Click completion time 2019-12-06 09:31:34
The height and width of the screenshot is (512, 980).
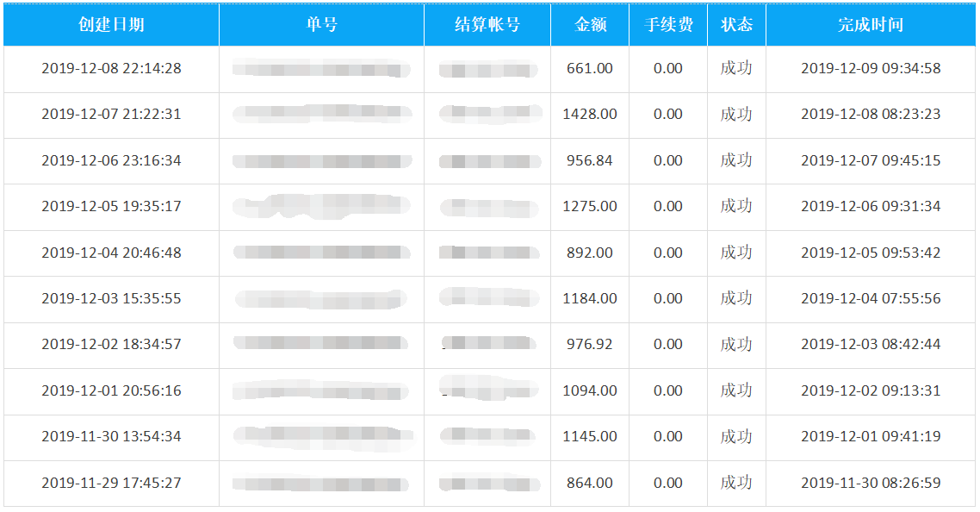tap(871, 206)
